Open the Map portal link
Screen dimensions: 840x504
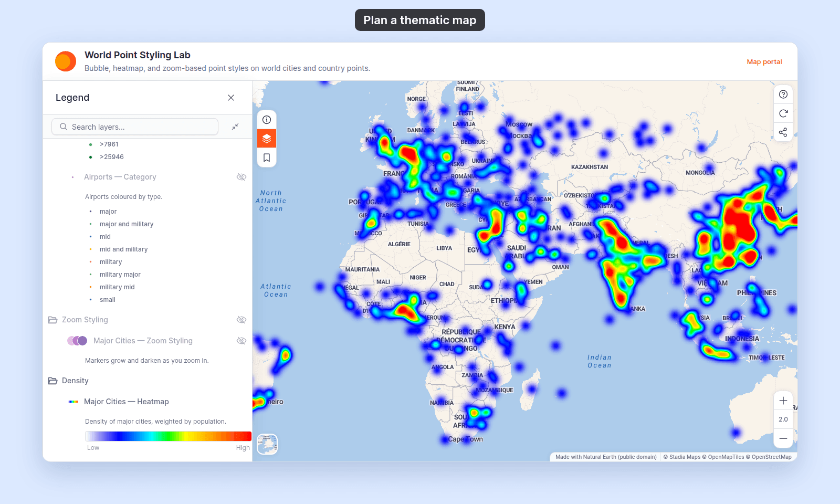point(764,61)
